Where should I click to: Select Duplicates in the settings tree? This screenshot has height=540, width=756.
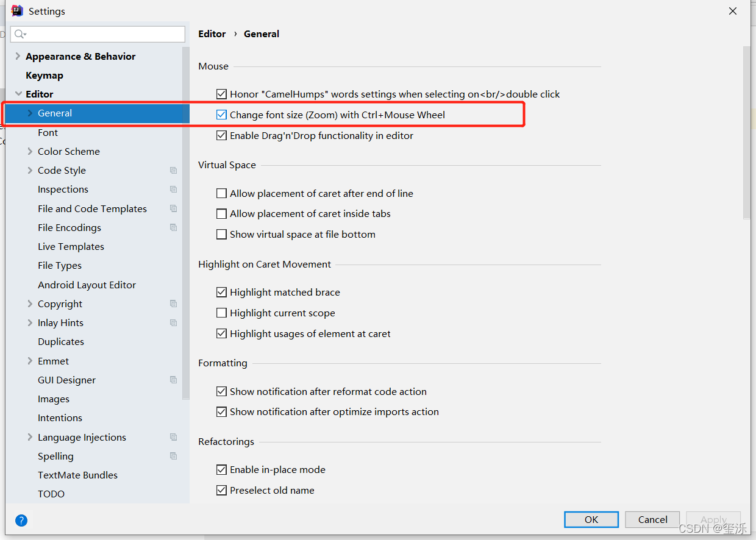tap(61, 341)
